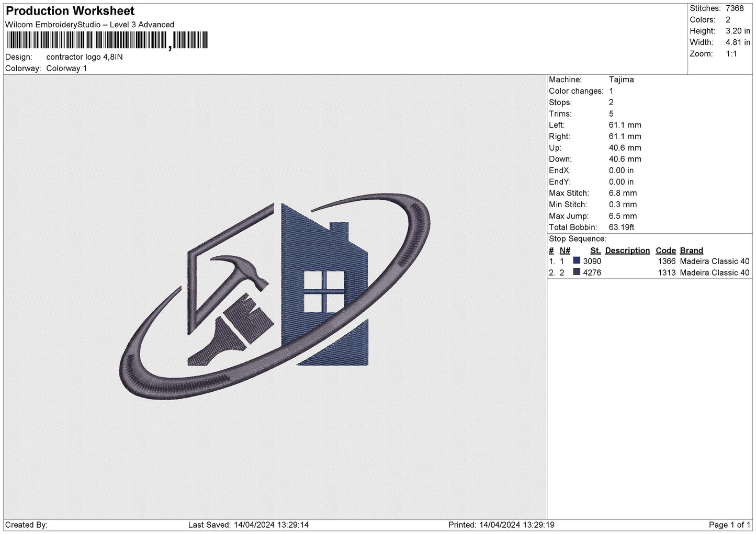Click the Color changes value

click(611, 91)
